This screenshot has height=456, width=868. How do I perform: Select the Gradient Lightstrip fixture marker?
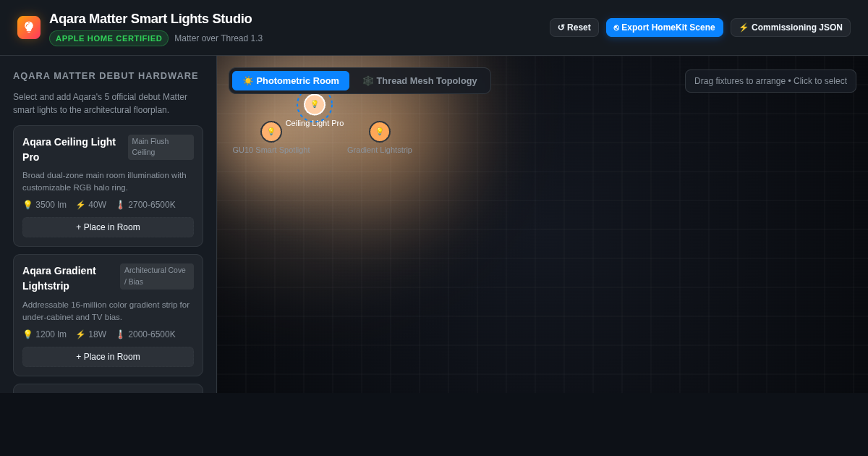click(380, 132)
